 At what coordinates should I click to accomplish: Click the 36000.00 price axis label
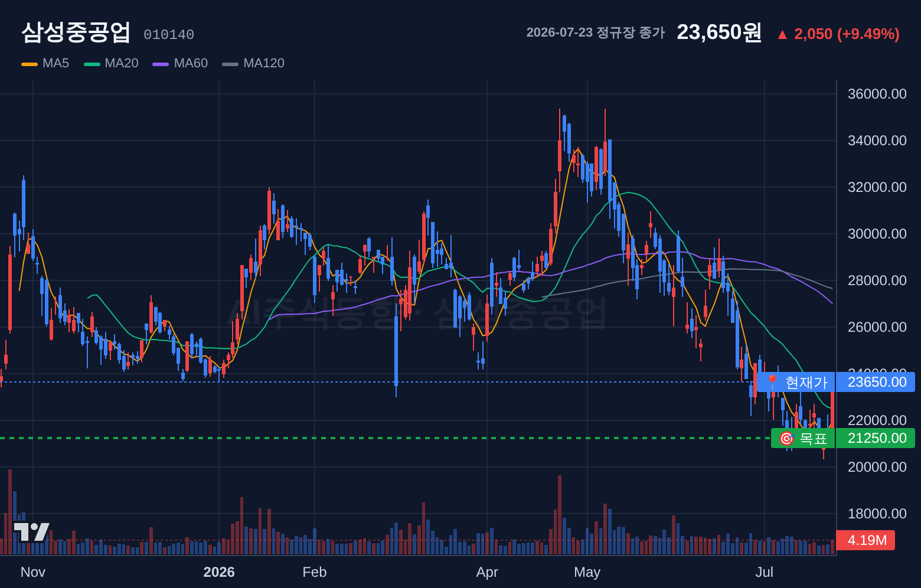tap(877, 94)
